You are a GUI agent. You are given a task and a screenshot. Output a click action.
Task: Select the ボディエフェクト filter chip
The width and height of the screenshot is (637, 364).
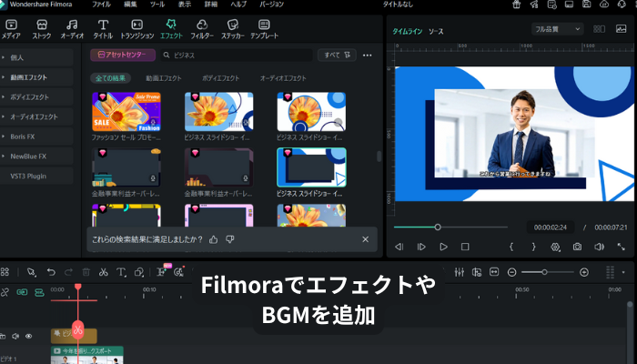[221, 78]
